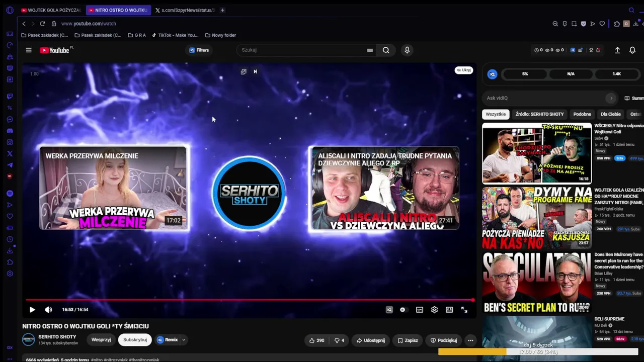644x362 pixels.
Task: Mute the video volume
Action: tap(48, 310)
